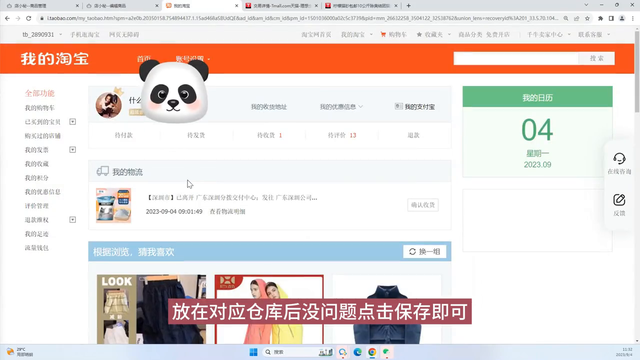The width and height of the screenshot is (640, 360).
Task: Open the 购物车 shopping cart link
Action: pyautogui.click(x=393, y=35)
